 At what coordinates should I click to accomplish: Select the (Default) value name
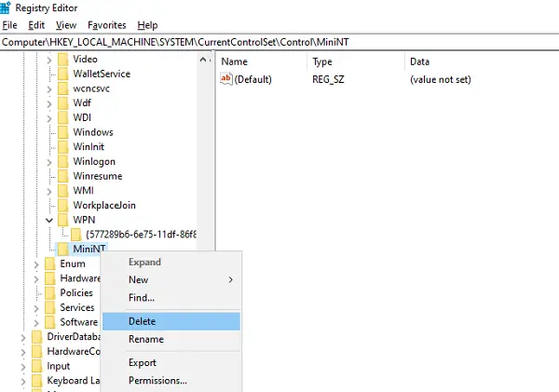(253, 79)
